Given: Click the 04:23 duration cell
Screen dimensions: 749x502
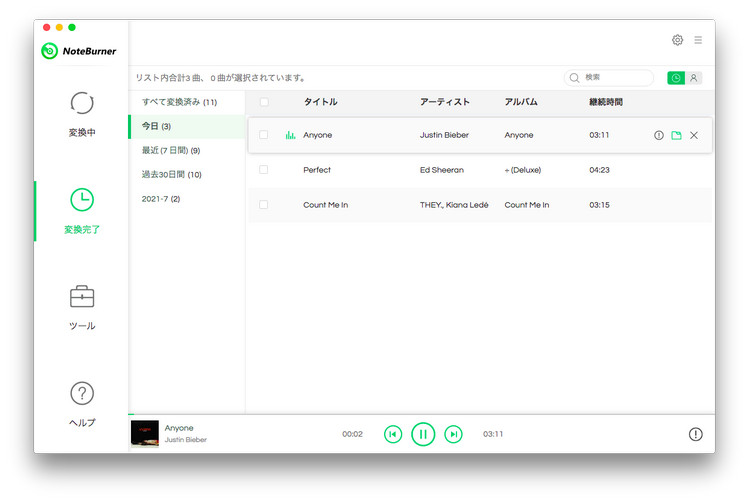Looking at the screenshot, I should click(x=599, y=170).
